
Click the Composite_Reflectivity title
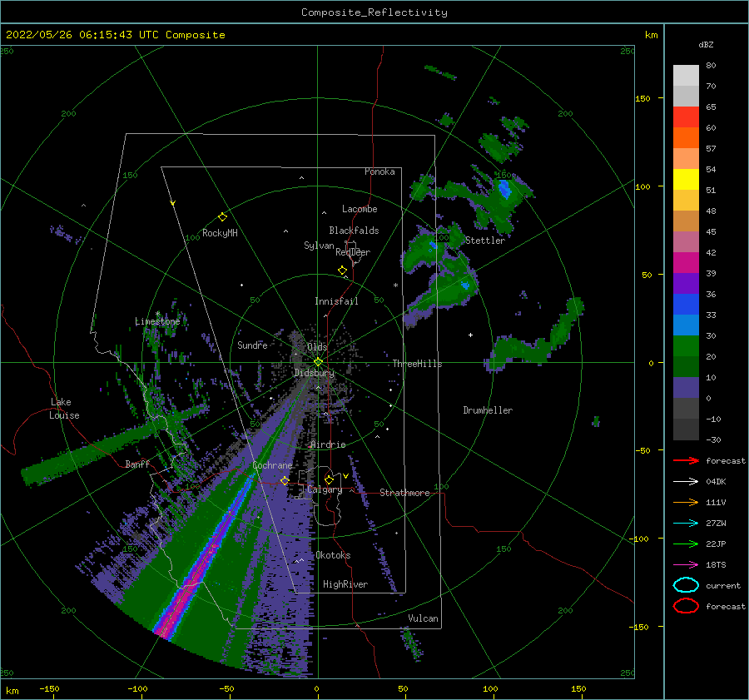[374, 12]
